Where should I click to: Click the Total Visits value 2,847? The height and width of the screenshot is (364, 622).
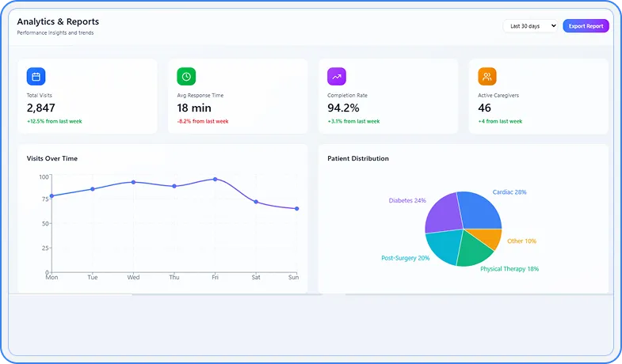click(41, 108)
